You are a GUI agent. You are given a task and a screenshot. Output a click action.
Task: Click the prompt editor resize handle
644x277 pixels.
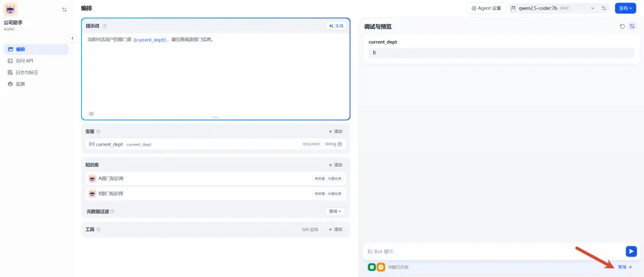[216, 118]
